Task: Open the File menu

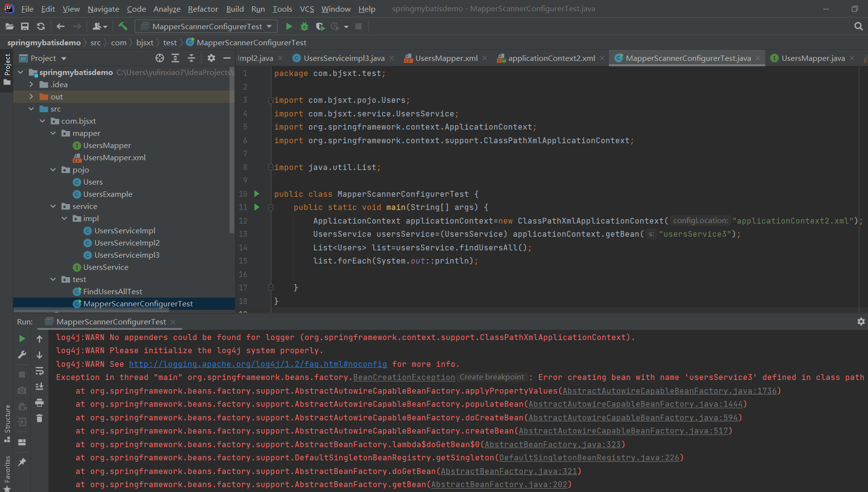Action: [x=27, y=9]
